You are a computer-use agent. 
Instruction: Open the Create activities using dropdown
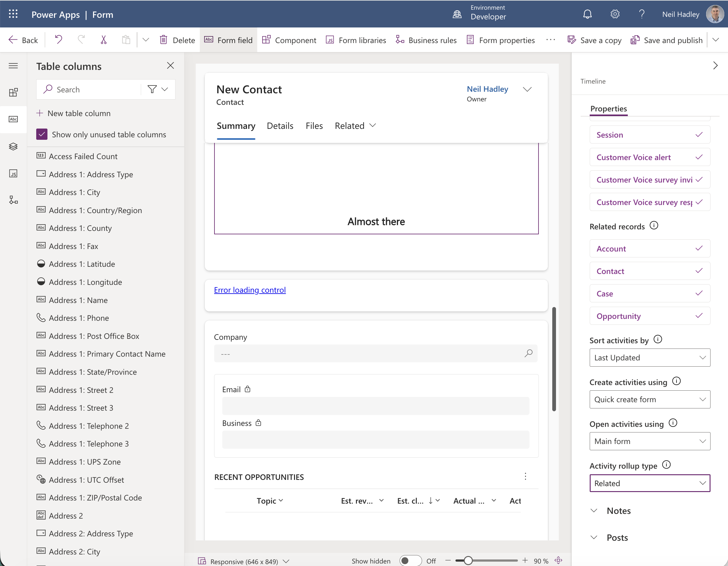tap(650, 399)
